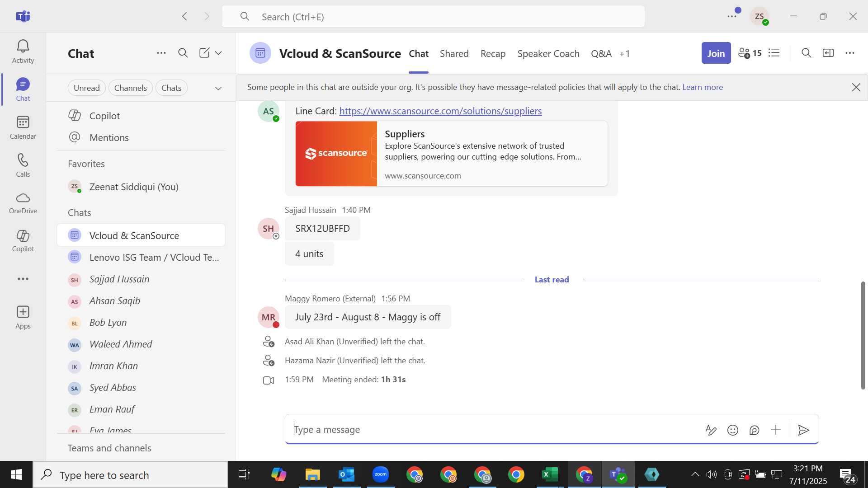Viewport: 868px width, 488px height.
Task: Open Lenovo ISG Team / VCloud chat
Action: (141, 257)
